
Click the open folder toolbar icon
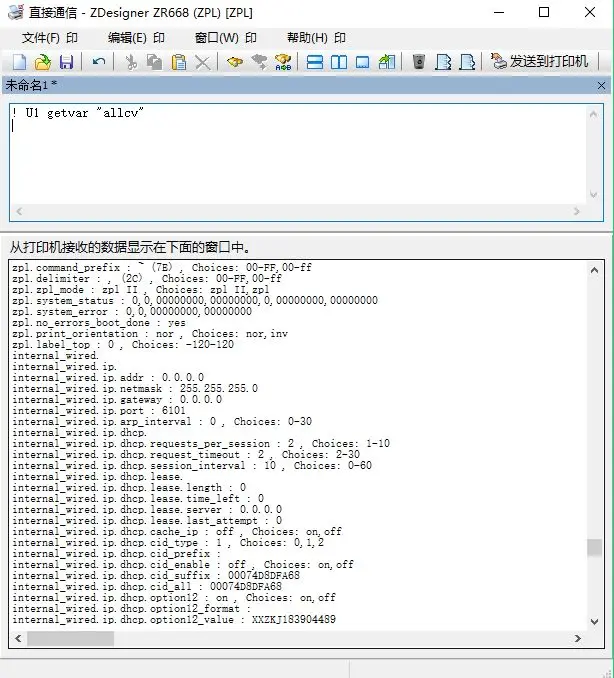pos(42,62)
